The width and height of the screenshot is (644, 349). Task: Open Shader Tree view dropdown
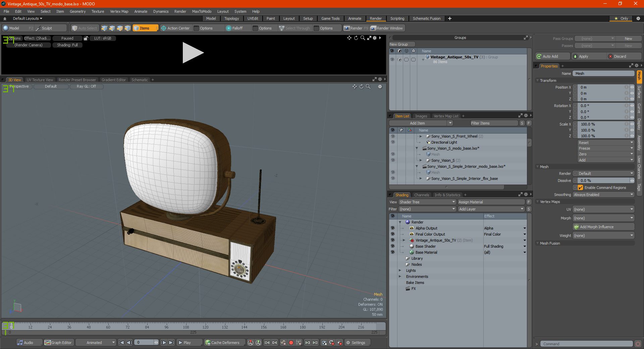[x=427, y=202]
